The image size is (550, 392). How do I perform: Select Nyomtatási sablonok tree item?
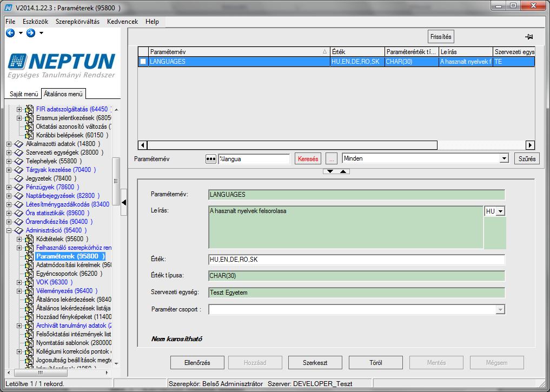(x=74, y=343)
